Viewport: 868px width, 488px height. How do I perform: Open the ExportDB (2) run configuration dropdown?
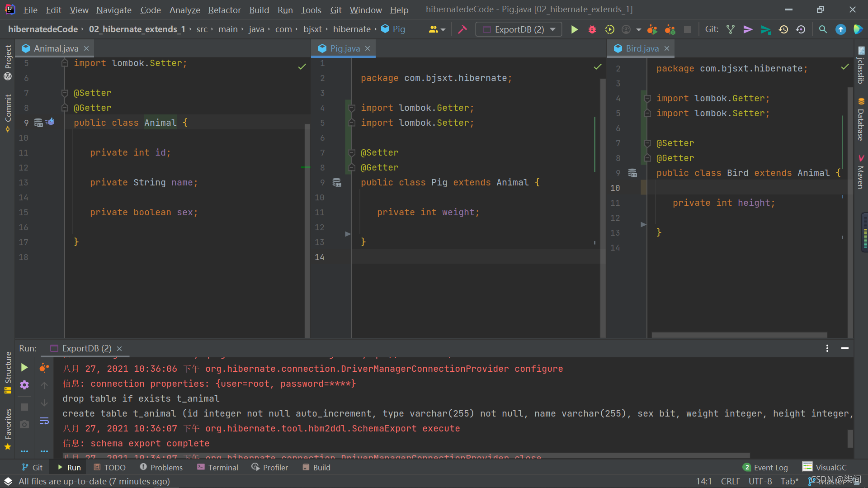tap(519, 29)
